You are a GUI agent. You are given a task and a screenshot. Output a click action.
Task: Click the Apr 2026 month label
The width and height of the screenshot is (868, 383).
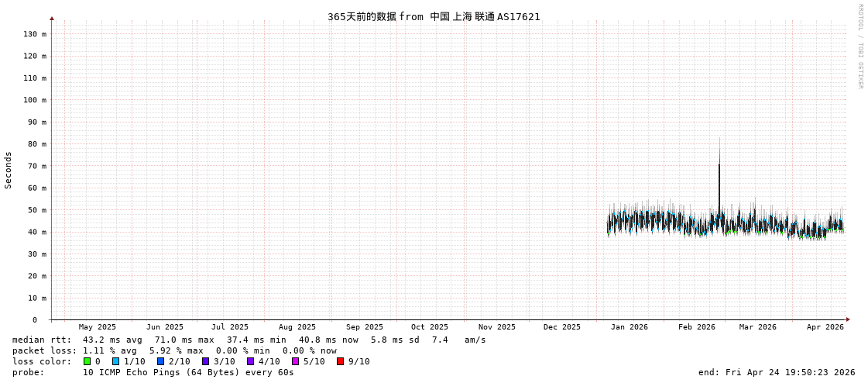click(x=825, y=327)
